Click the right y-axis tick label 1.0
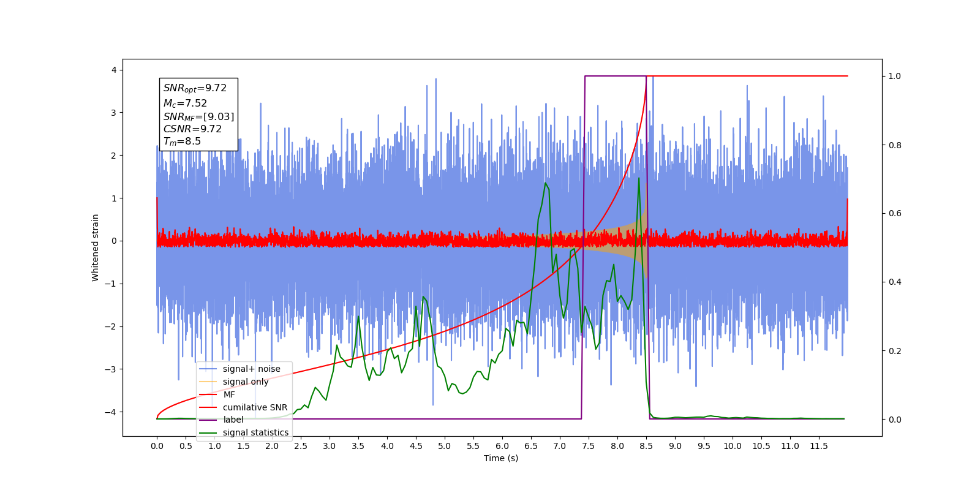The height and width of the screenshot is (490, 980). click(895, 77)
